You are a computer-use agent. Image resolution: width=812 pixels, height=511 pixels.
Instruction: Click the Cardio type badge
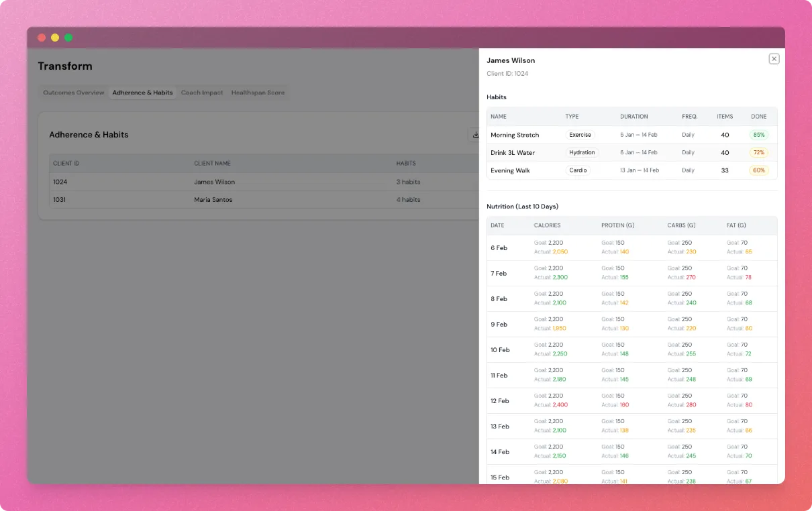578,170
